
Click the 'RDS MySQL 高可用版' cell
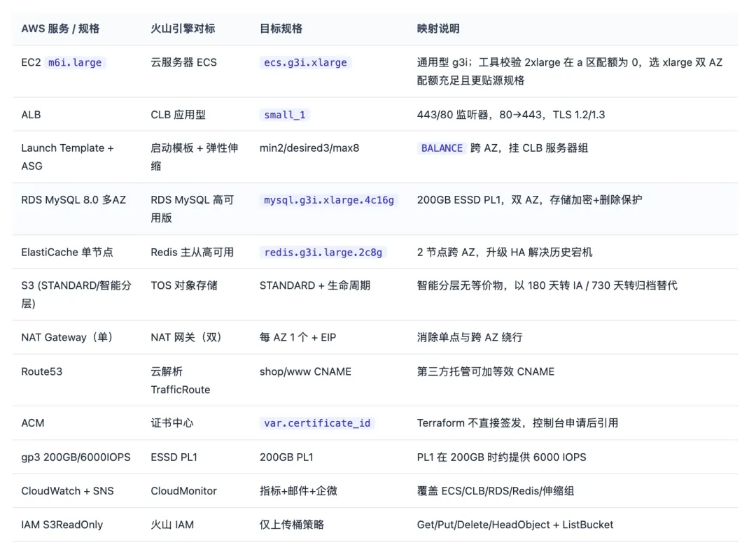[x=192, y=209]
